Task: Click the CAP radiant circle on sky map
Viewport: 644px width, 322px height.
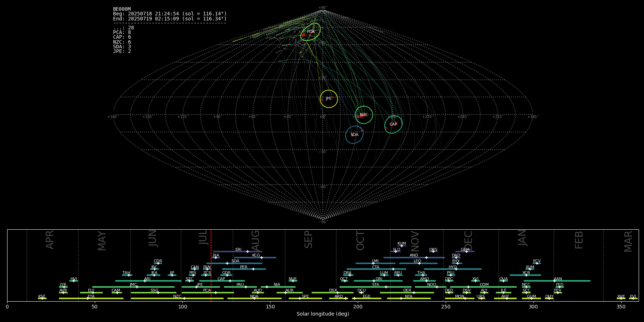Action: (393, 125)
